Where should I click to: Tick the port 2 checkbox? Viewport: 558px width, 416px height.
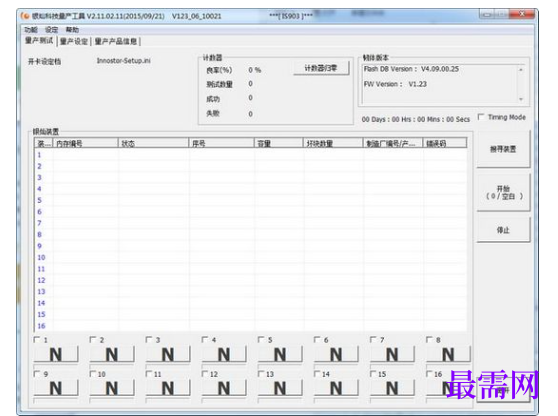pos(93,339)
